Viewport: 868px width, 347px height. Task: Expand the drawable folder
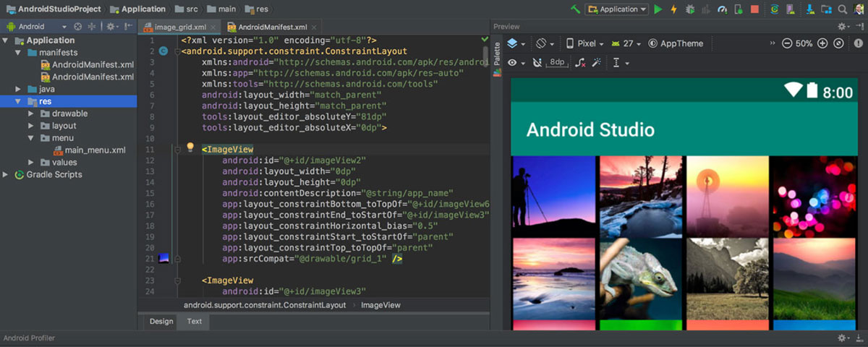pyautogui.click(x=31, y=113)
